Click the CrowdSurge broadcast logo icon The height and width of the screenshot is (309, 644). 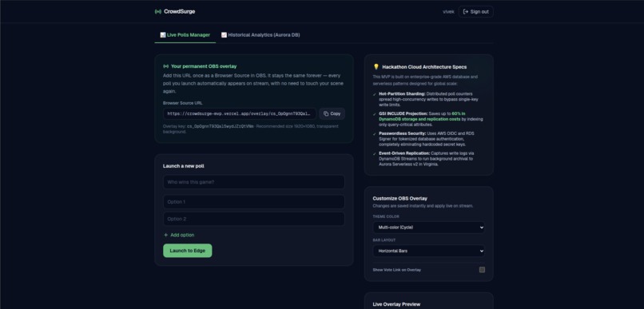click(x=157, y=11)
